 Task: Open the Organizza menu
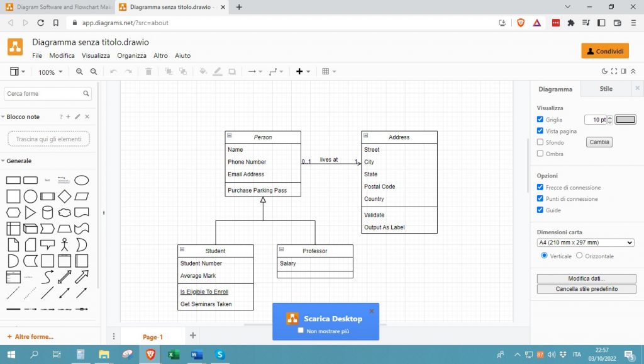[x=131, y=55]
